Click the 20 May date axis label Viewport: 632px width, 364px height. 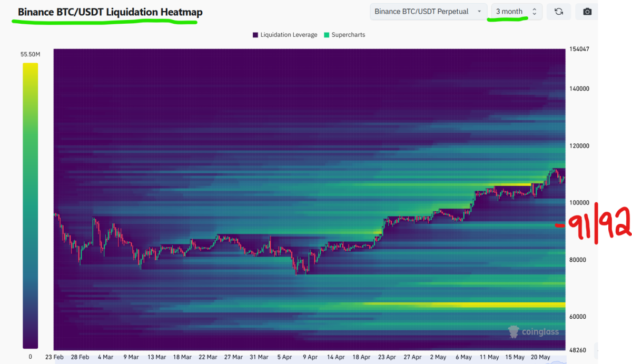click(x=540, y=357)
